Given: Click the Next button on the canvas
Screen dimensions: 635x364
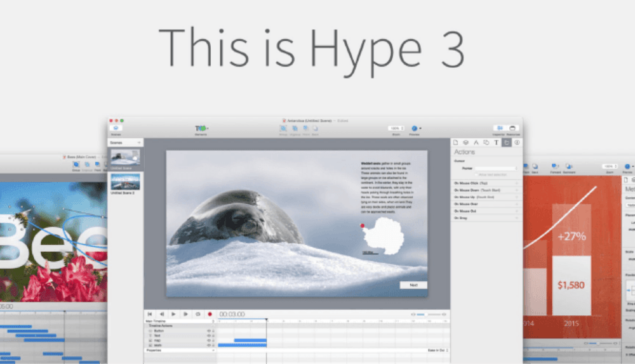Looking at the screenshot, I should tap(413, 285).
